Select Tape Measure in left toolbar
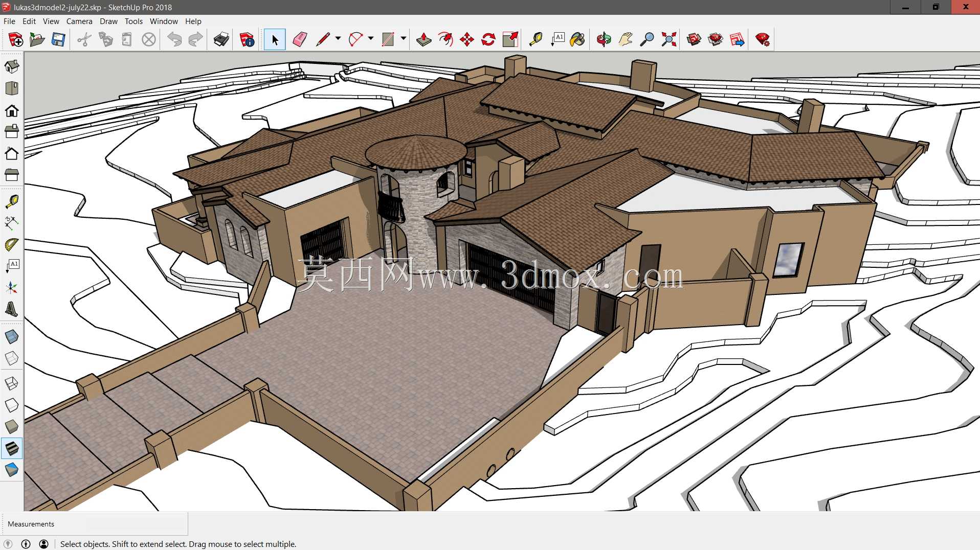This screenshot has width=980, height=550. (x=12, y=202)
